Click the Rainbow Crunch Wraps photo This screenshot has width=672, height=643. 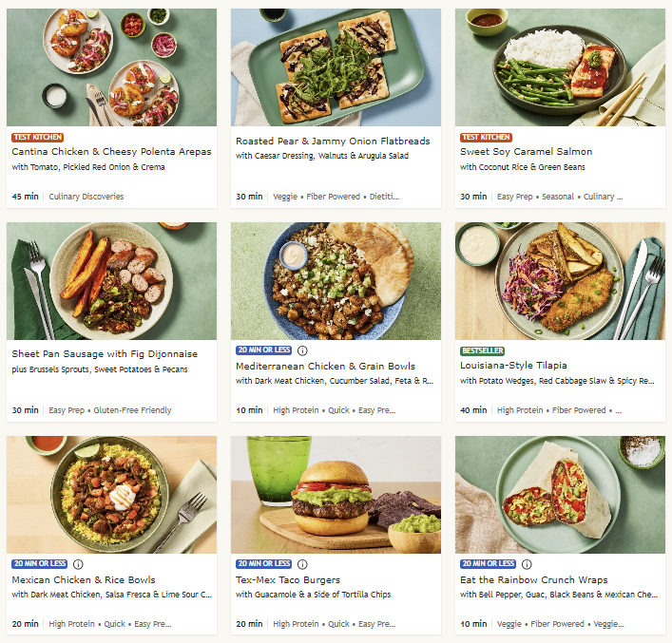pyautogui.click(x=560, y=495)
